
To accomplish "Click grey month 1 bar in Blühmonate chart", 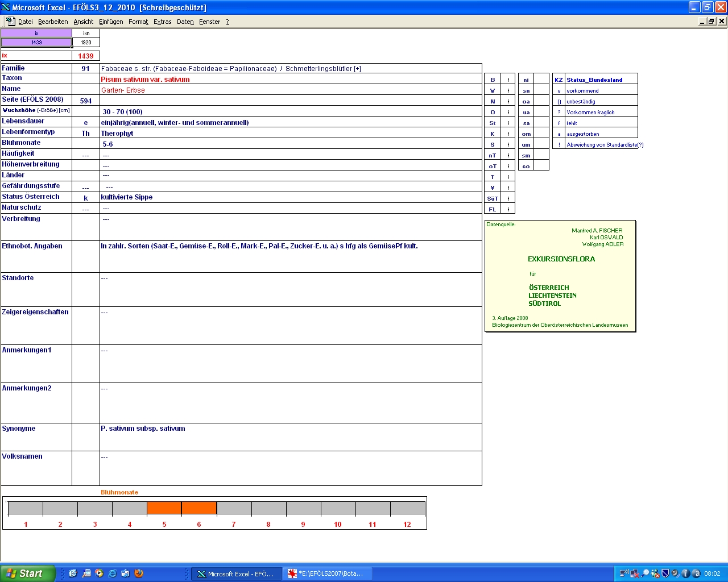I will coord(26,508).
